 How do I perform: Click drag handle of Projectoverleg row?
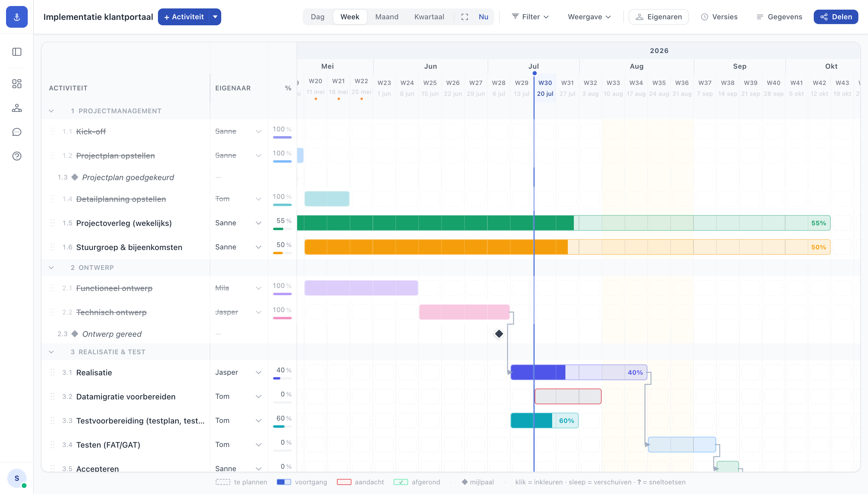52,223
